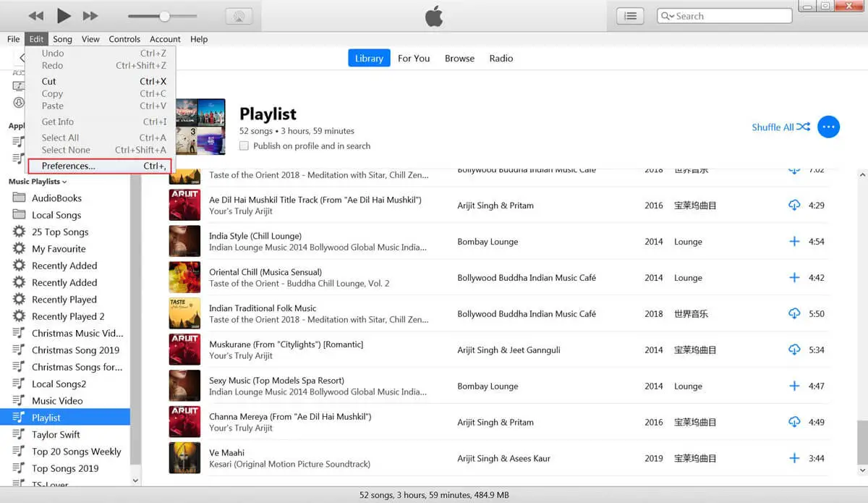Click the Apple logo in the display
The height and width of the screenshot is (503, 868).
434,16
